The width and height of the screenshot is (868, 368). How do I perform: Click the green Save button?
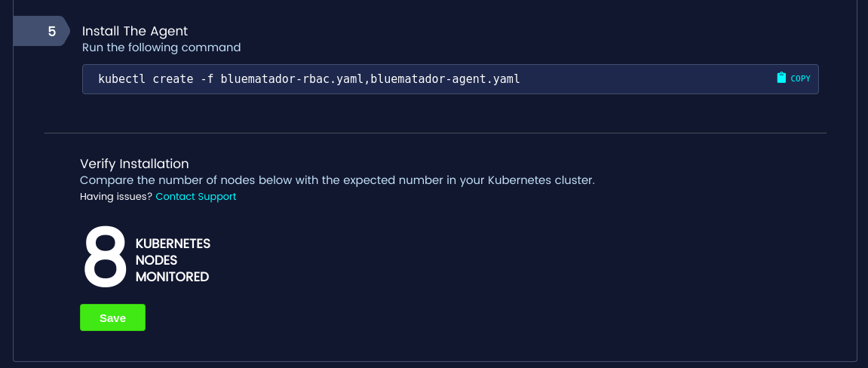pyautogui.click(x=112, y=318)
